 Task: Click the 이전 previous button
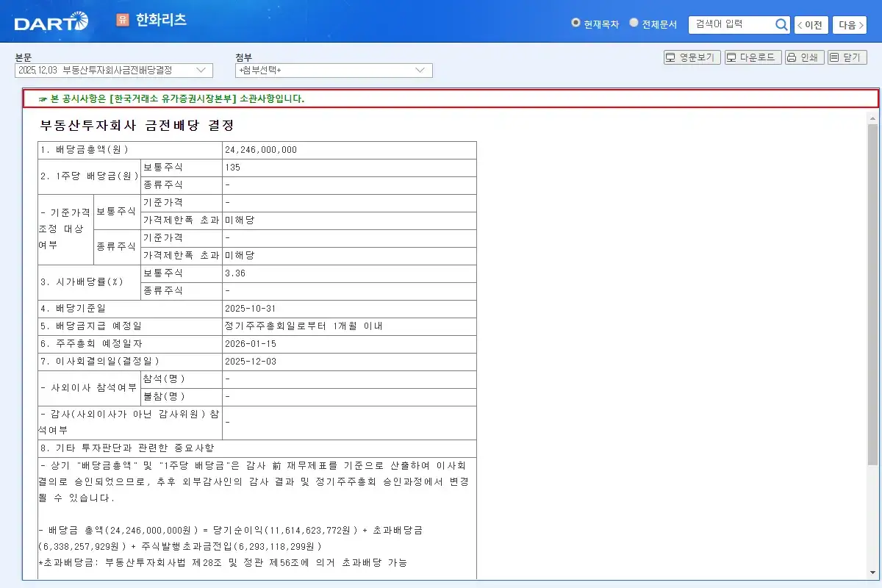[x=811, y=24]
